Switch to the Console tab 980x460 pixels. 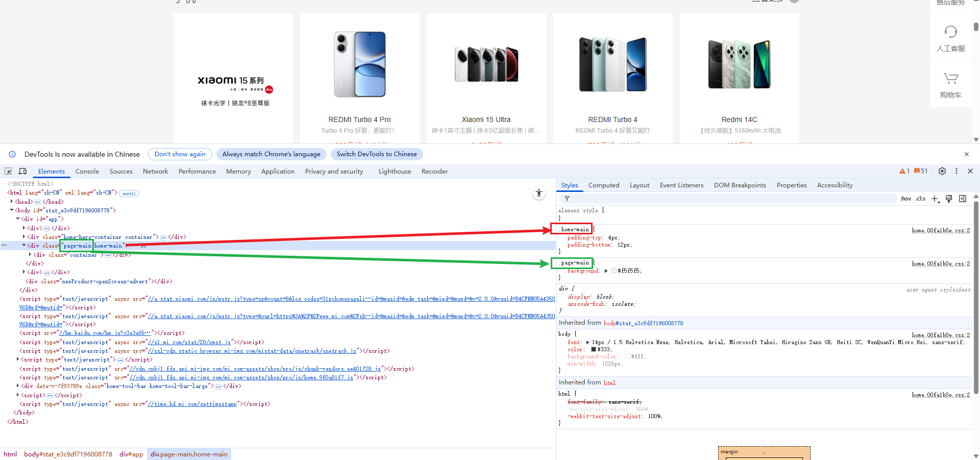click(x=87, y=172)
